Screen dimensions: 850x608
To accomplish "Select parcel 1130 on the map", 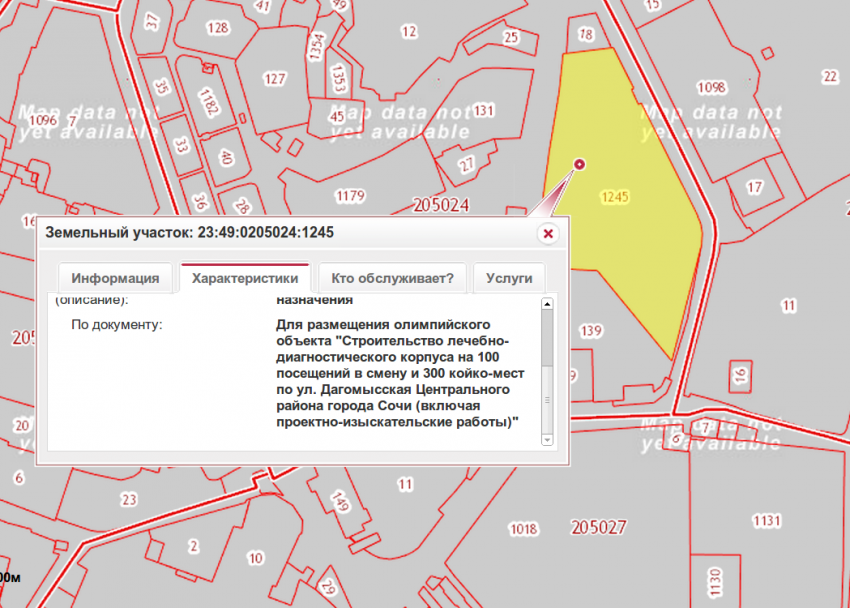I will pos(715,575).
